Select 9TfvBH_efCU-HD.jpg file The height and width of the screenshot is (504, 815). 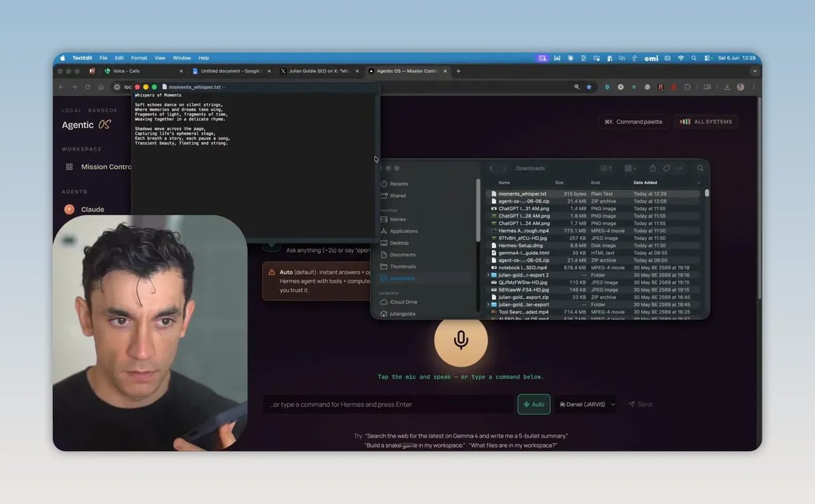coord(593,238)
